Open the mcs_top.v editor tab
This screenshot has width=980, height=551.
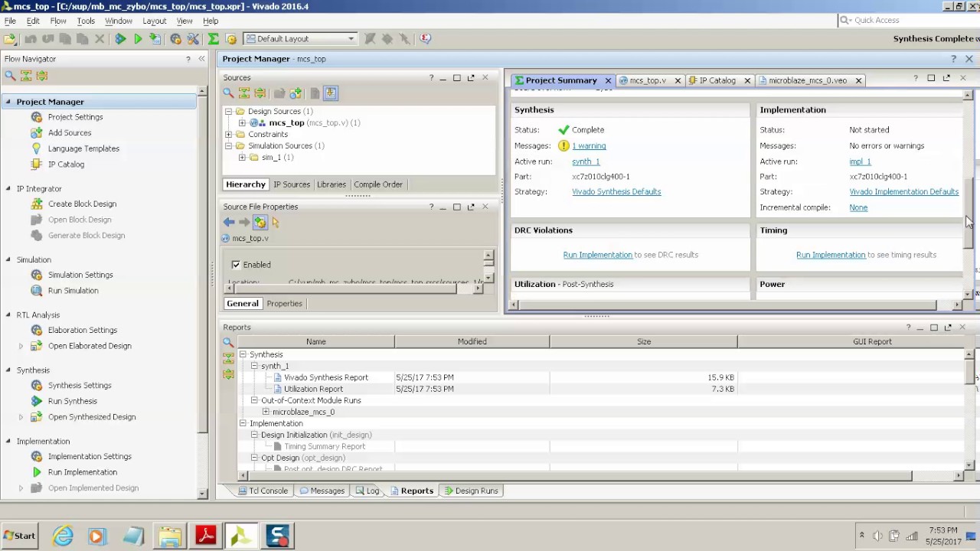pyautogui.click(x=648, y=80)
